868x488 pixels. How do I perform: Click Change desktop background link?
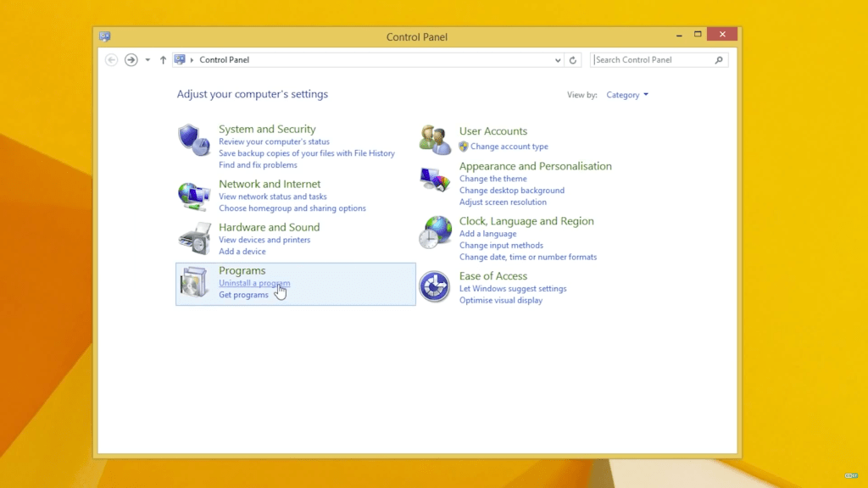(511, 191)
